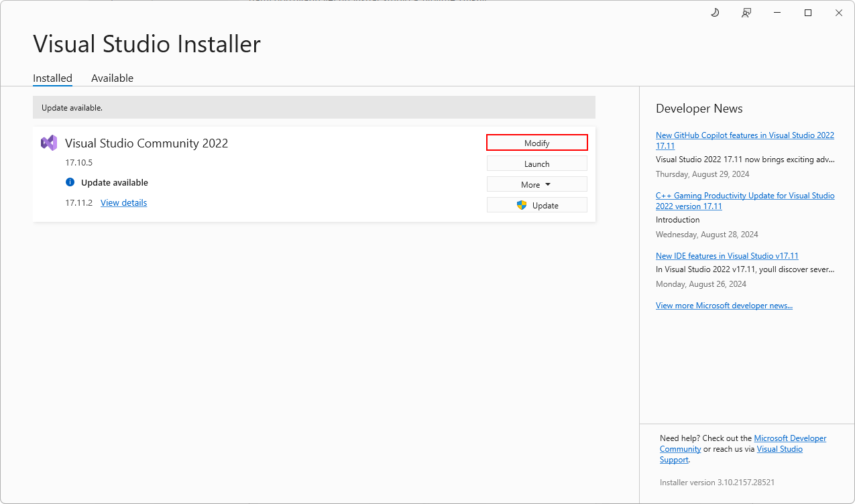Open the GitHub Copilot features news article
The height and width of the screenshot is (504, 855).
coord(744,140)
